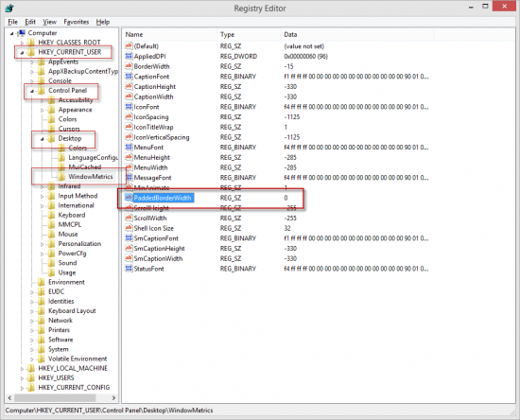Open the Favorites menu
520x420 pixels.
77,22
